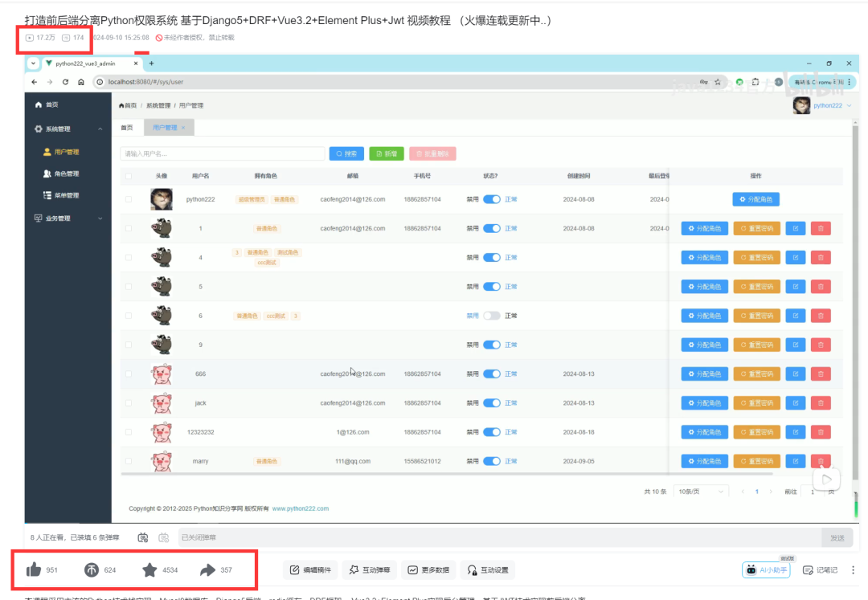Viewport: 868px width, 600px height.
Task: Open python222 user dropdown arrow
Action: [x=850, y=105]
